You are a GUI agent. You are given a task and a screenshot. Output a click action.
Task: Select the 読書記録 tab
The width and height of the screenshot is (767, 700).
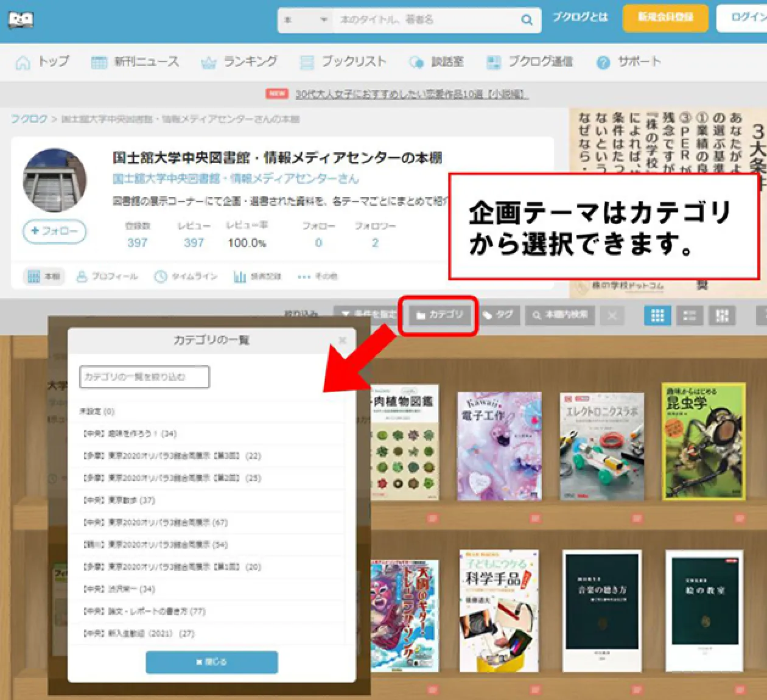click(257, 276)
